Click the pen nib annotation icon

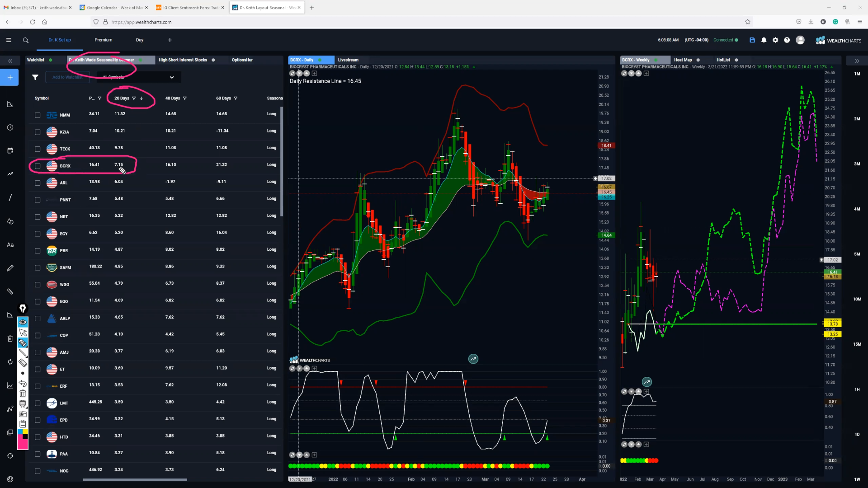pos(23,309)
